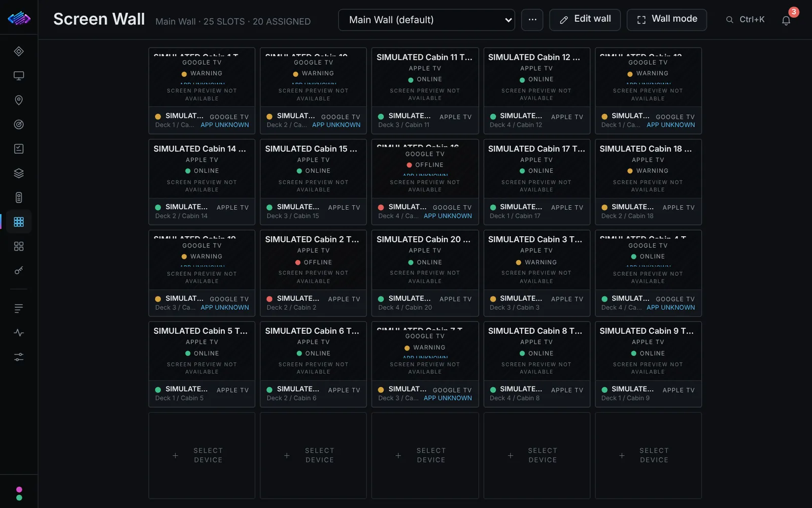The height and width of the screenshot is (508, 812).
Task: Open the remote control icon in the sidebar
Action: pos(19,198)
